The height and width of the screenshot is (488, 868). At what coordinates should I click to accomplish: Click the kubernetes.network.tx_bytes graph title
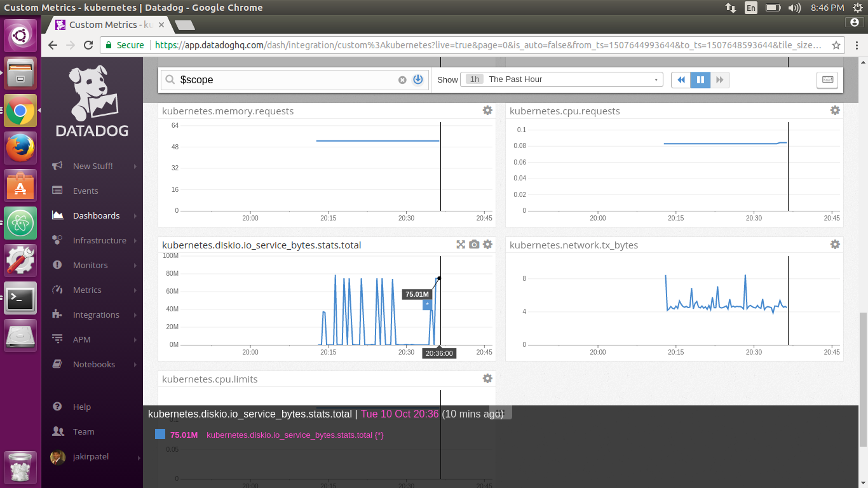[x=574, y=245]
